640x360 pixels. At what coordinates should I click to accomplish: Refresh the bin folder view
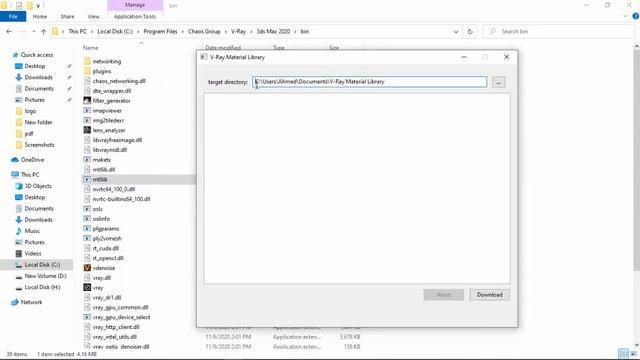pyautogui.click(x=470, y=31)
